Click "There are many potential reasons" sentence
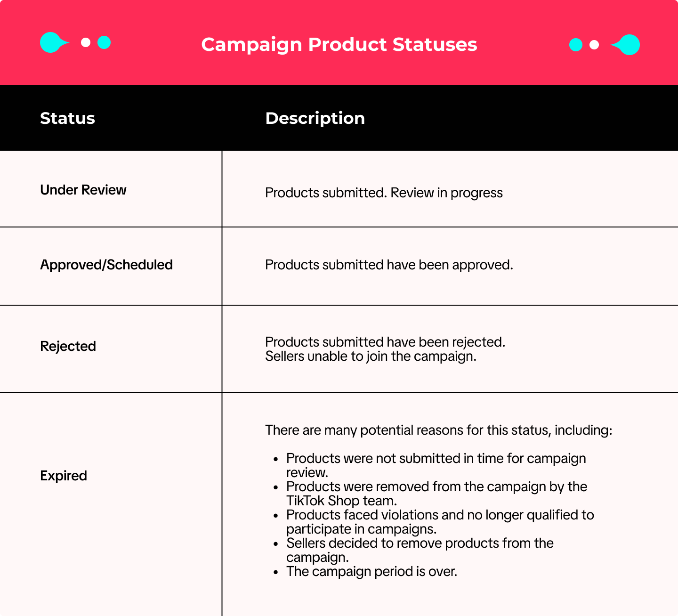The width and height of the screenshot is (678, 616). tap(438, 430)
